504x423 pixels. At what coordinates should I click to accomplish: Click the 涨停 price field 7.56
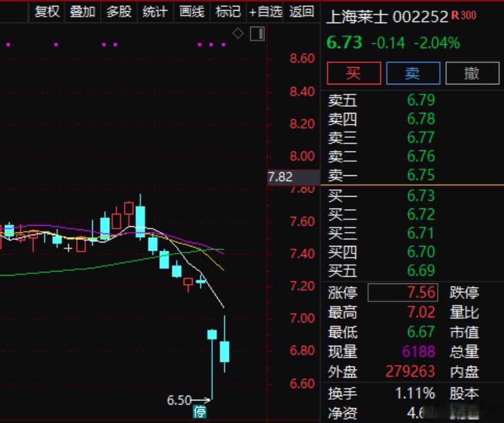tap(403, 292)
